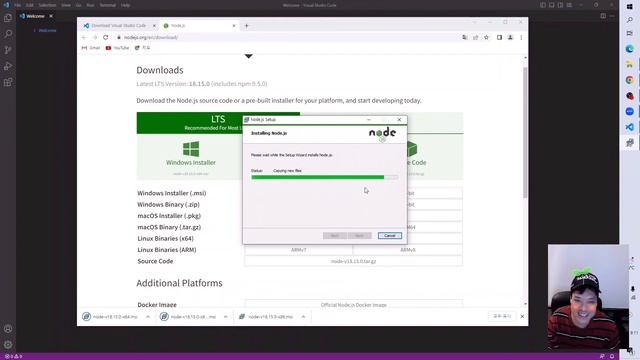Split the VS Code editor right
This screenshot has width=640, height=360.
coord(603,16)
